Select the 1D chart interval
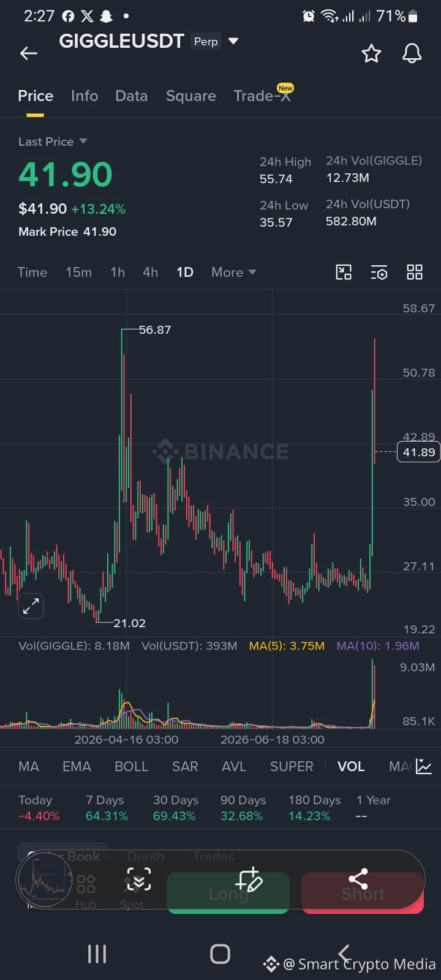 tap(185, 272)
